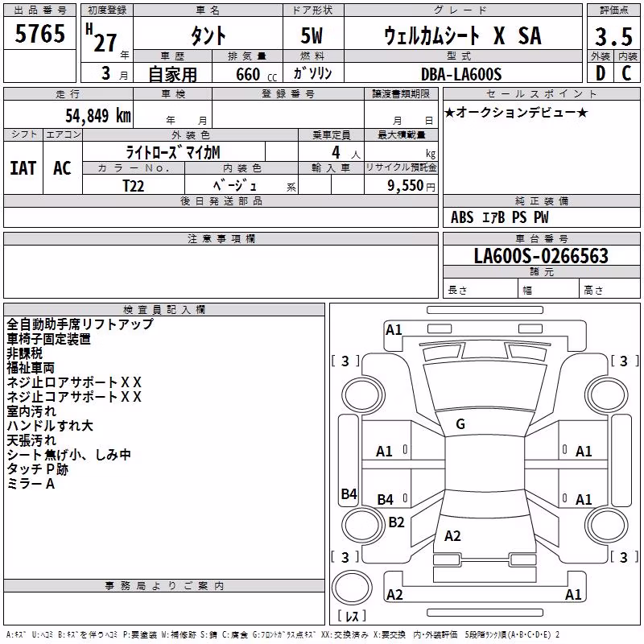Click the displacement value 660 cc
This screenshot has height=644, width=644.
(x=256, y=74)
